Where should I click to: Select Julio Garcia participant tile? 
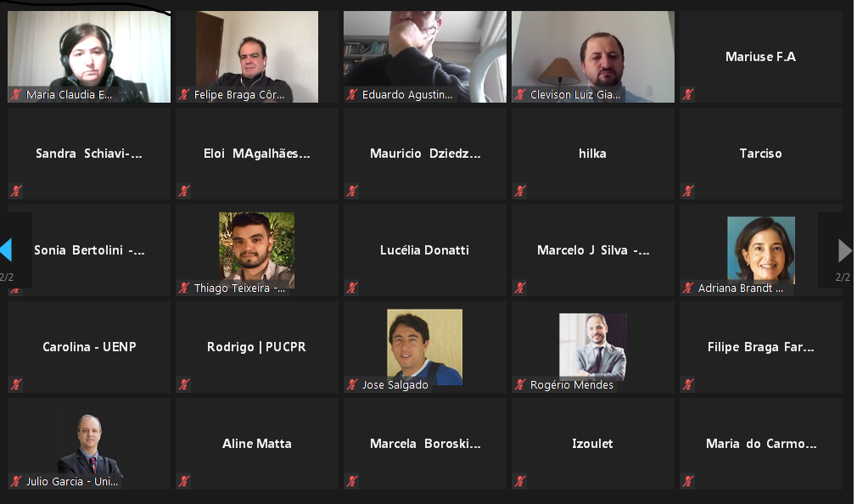tap(89, 444)
